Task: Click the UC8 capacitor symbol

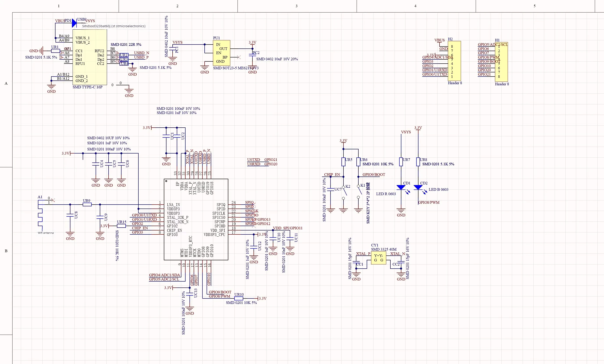Action: coord(70,215)
